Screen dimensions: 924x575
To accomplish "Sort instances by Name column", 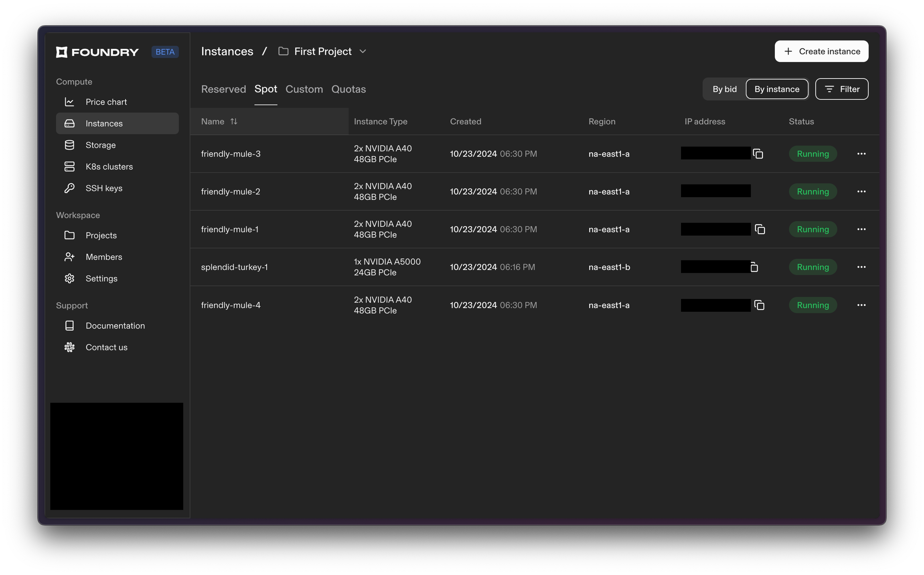I will tap(234, 121).
